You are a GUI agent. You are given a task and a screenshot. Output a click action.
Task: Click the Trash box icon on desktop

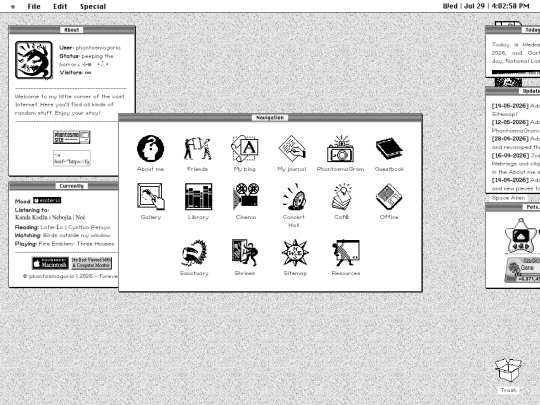click(x=508, y=370)
